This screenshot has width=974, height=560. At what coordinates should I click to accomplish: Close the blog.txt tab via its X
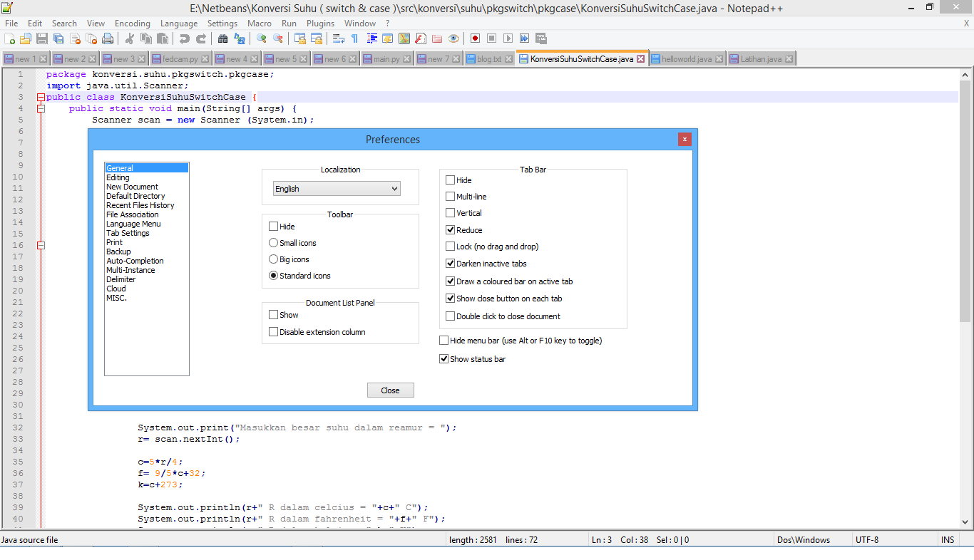(x=508, y=59)
